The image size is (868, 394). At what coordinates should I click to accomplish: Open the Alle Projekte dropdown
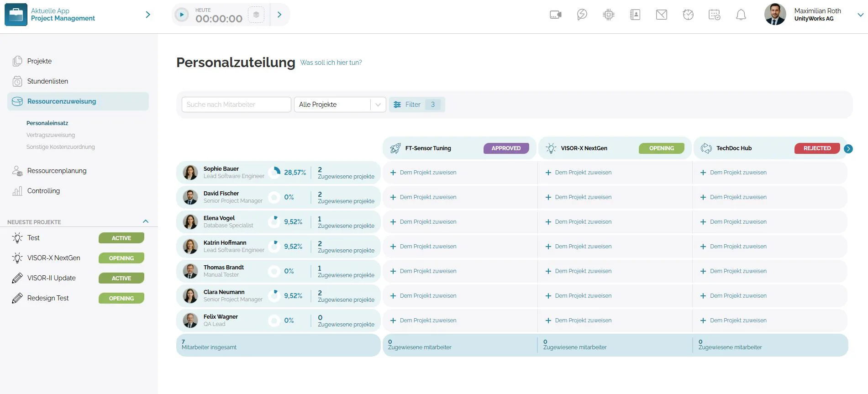pyautogui.click(x=340, y=105)
